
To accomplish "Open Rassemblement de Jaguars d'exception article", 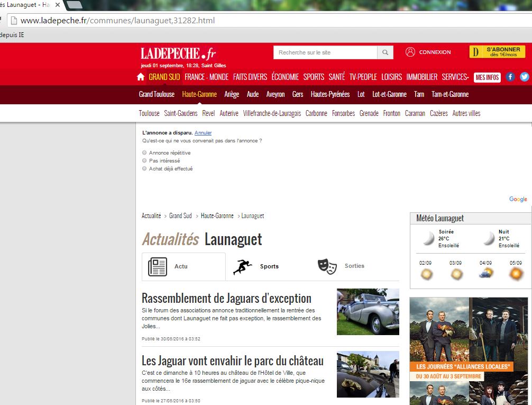I will (226, 298).
